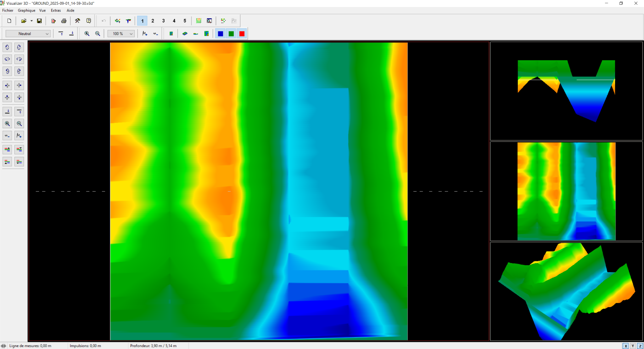Open the arrow next to open folder
The image size is (644, 349).
31,21
